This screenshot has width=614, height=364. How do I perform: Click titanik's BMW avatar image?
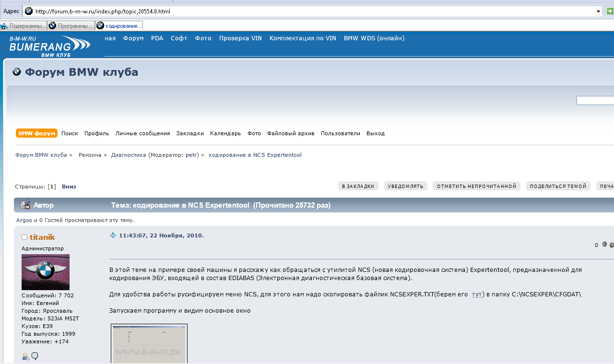46,272
